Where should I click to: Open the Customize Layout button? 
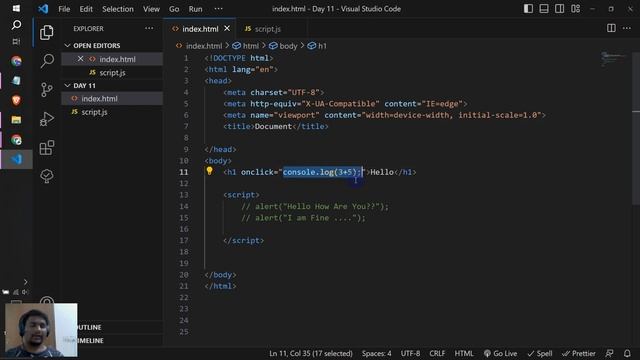pos(576,9)
